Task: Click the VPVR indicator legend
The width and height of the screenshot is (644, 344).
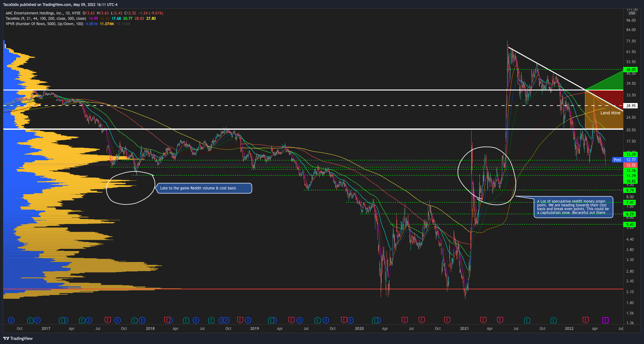Action: click(44, 24)
